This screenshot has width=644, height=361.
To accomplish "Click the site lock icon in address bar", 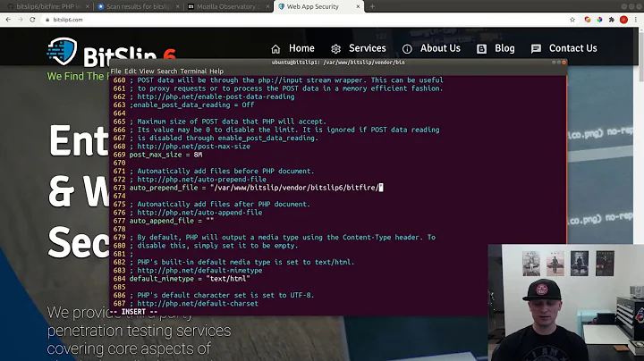I will (47, 20).
